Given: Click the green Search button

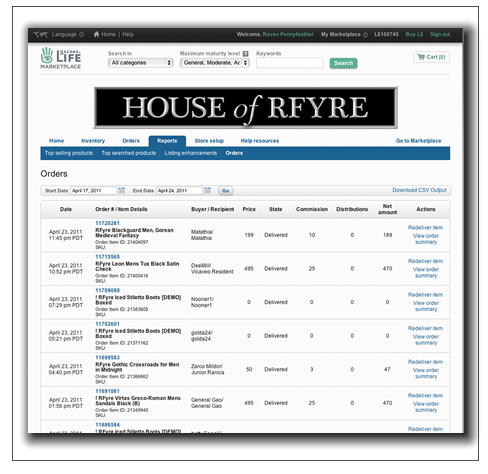Looking at the screenshot, I should pos(343,63).
